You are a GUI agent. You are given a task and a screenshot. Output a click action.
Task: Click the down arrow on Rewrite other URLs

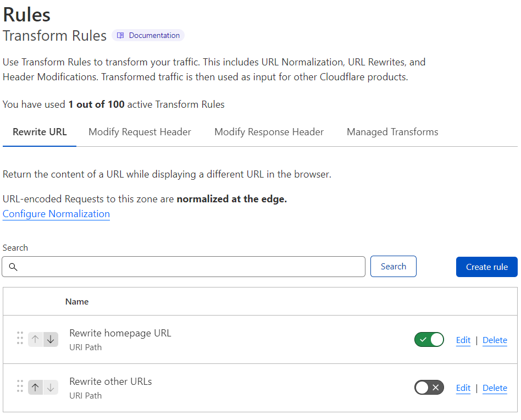[x=51, y=388]
